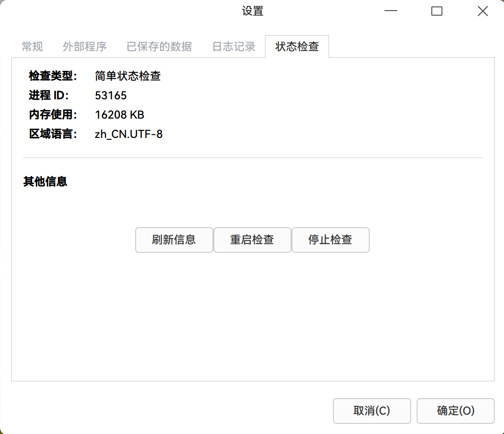This screenshot has width=504, height=434.
Task: Switch to the 常规 tab
Action: coord(32,46)
